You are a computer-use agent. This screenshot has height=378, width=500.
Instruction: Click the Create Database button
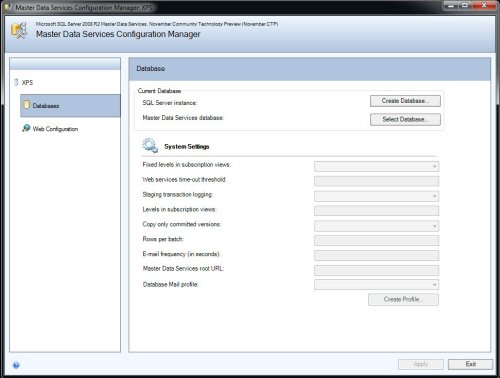[x=405, y=101]
